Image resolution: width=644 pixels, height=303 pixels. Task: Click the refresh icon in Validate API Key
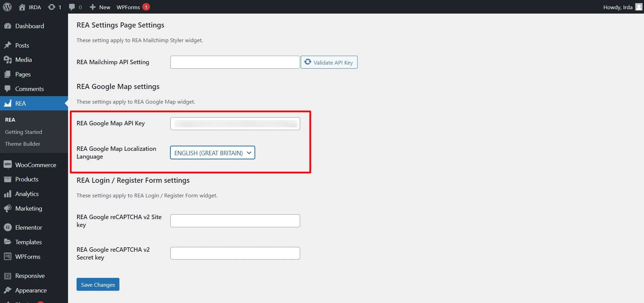coord(308,62)
